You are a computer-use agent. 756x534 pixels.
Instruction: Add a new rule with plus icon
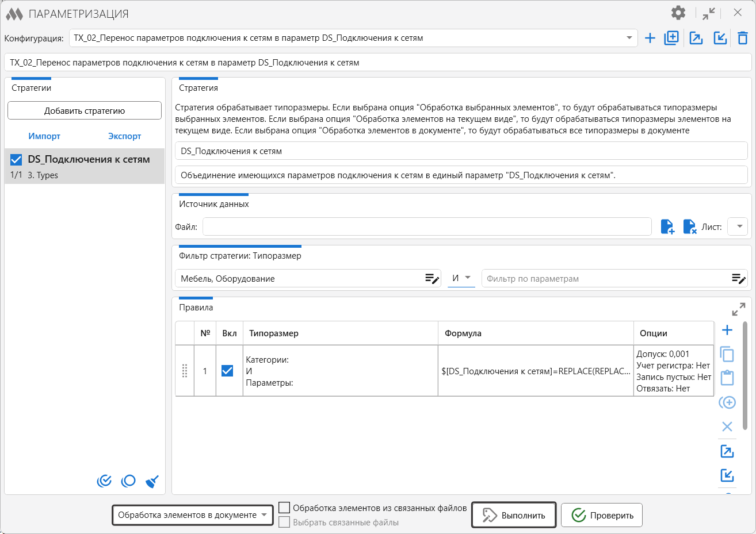pyautogui.click(x=727, y=330)
